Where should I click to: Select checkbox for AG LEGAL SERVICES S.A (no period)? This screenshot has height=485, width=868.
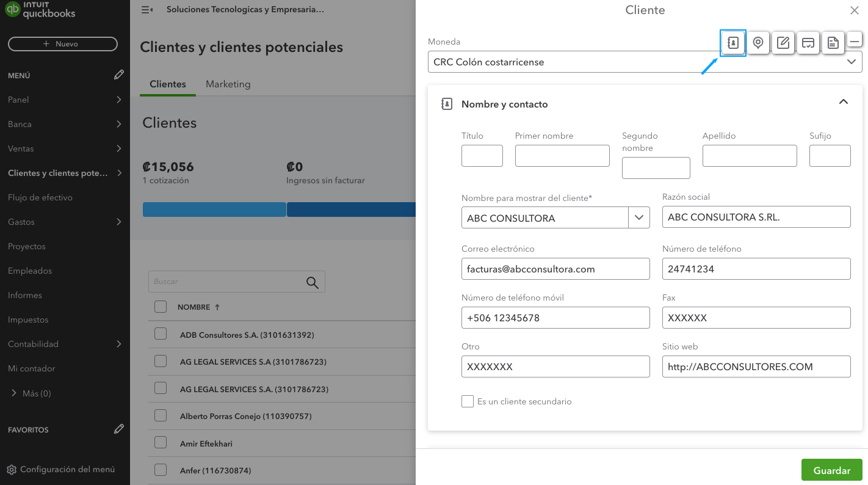[161, 361]
